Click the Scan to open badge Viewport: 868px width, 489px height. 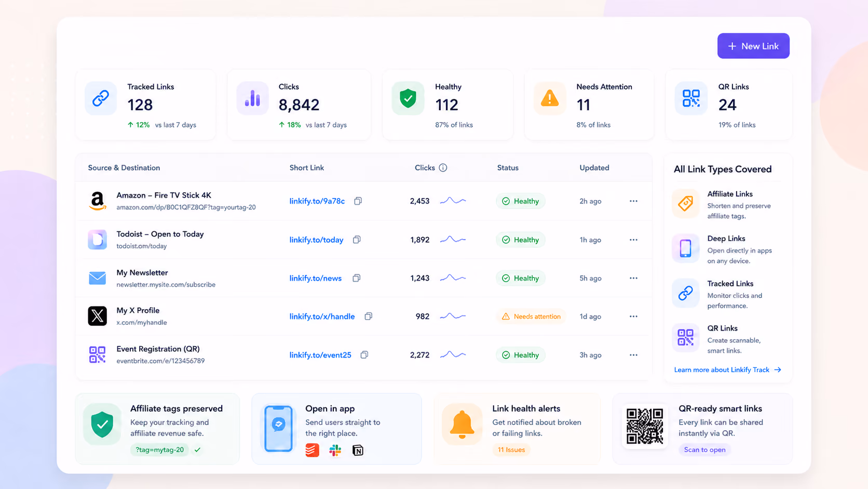coord(704,450)
